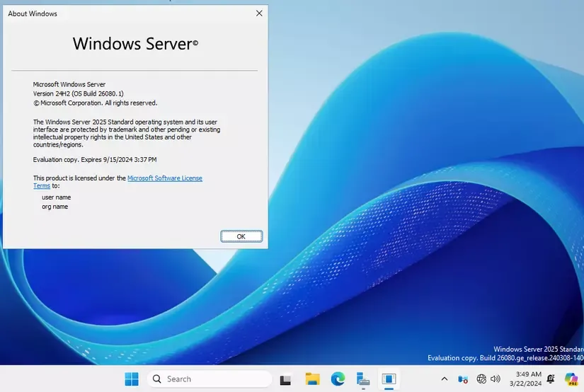Click the 'Microsoft Windows Server' line
This screenshot has width=584, height=392.
(x=69, y=84)
